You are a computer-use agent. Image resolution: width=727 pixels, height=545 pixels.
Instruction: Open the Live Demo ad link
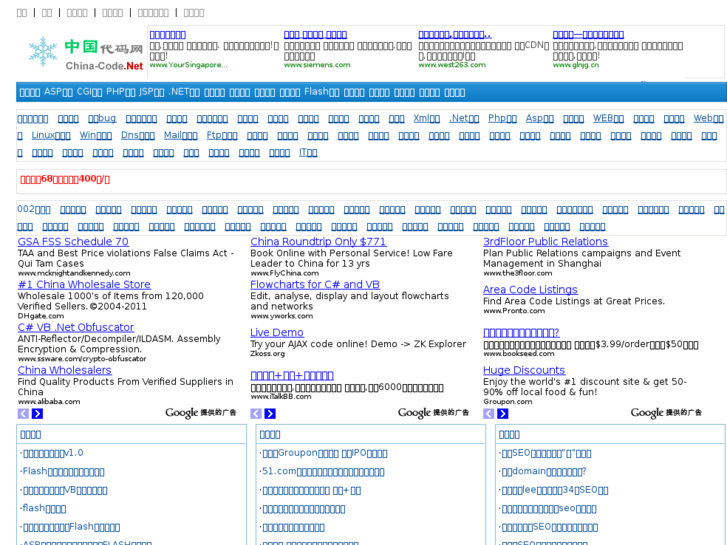(277, 333)
